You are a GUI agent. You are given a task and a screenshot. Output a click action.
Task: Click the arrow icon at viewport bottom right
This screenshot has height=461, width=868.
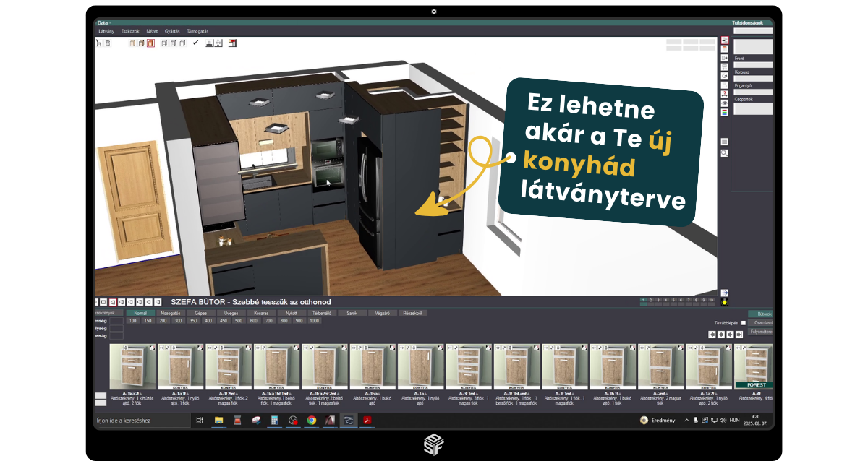tap(725, 293)
